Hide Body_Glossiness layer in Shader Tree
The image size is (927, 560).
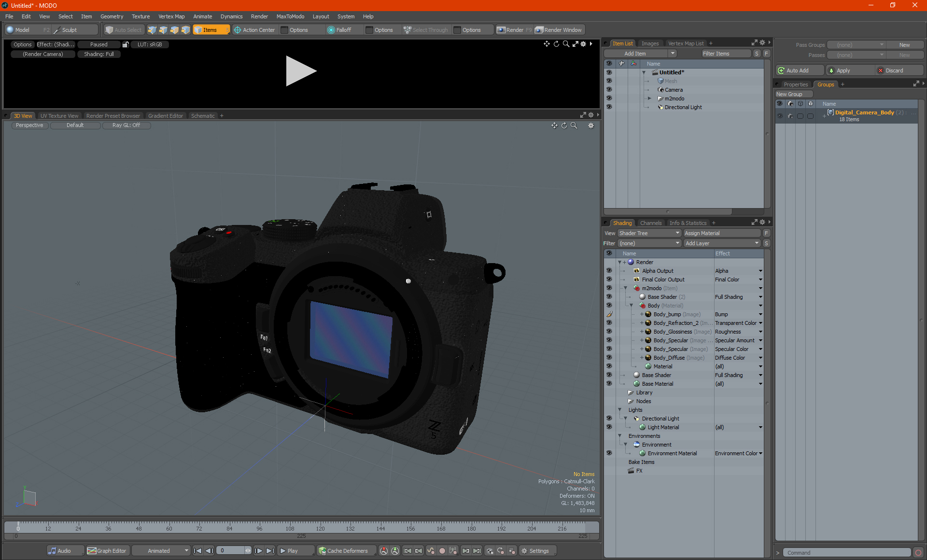(609, 332)
